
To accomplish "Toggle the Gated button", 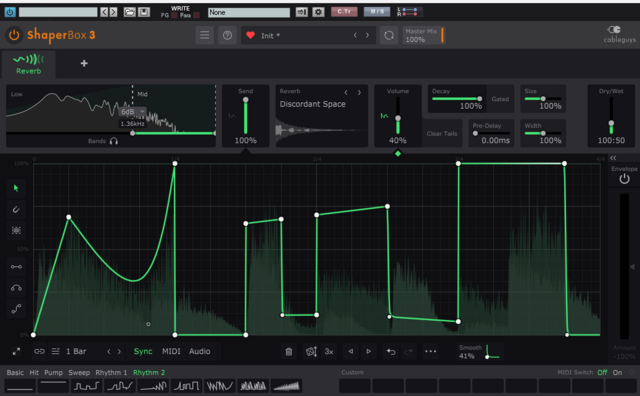I will point(500,99).
